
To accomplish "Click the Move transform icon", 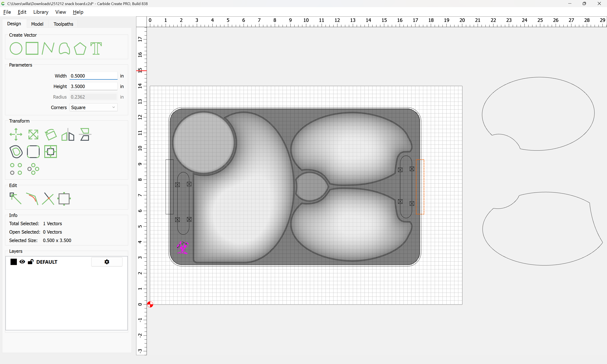I will pos(16,134).
